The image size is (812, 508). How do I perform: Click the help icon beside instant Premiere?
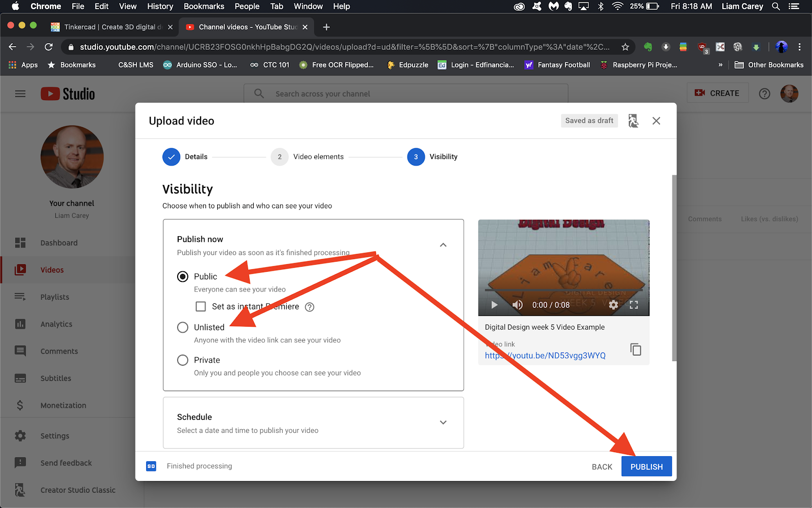pyautogui.click(x=310, y=307)
